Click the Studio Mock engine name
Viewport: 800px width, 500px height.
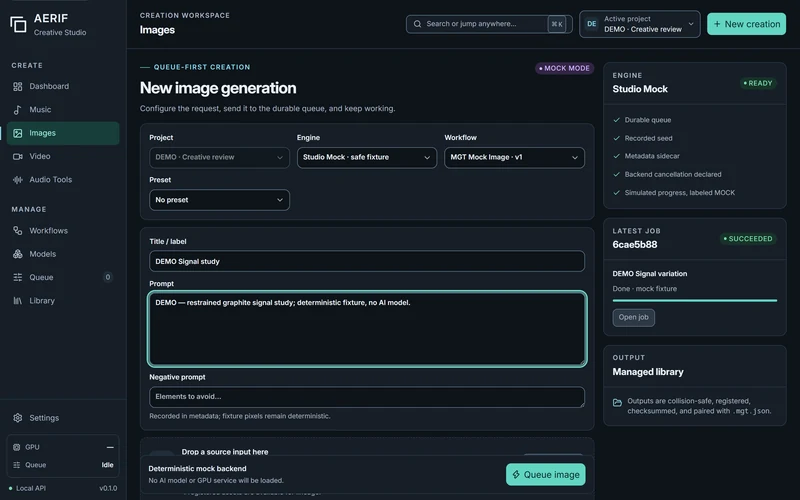640,89
